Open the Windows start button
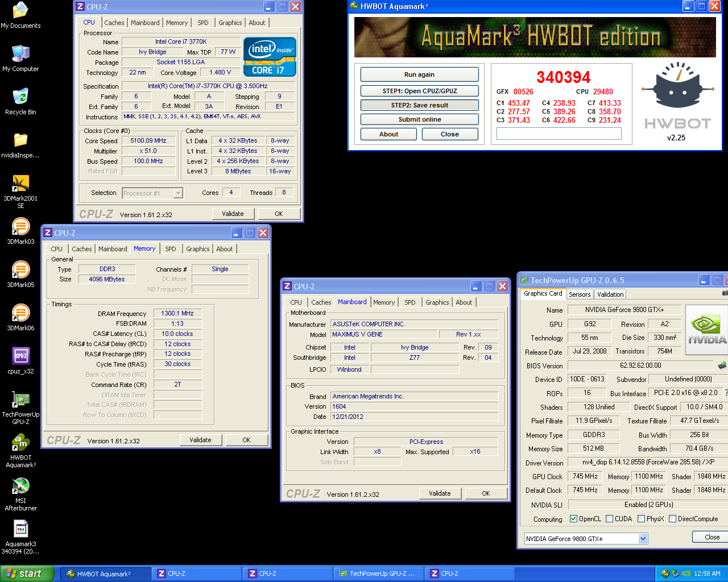728x582 pixels. pyautogui.click(x=27, y=573)
